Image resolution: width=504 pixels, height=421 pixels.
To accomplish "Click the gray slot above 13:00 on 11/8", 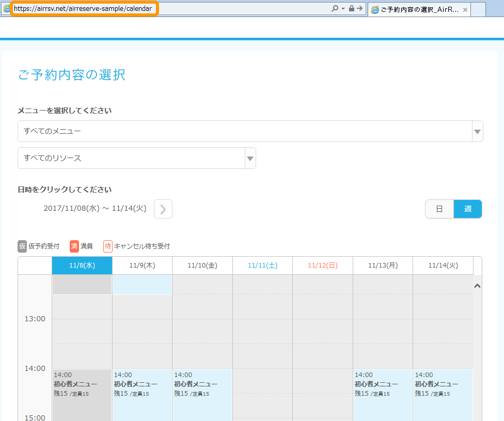I will [82, 285].
